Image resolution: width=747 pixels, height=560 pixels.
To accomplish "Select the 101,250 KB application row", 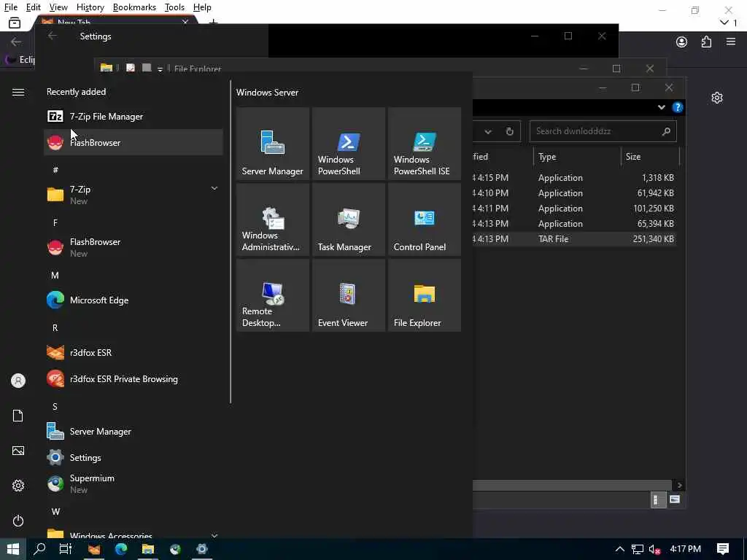I will [x=575, y=208].
